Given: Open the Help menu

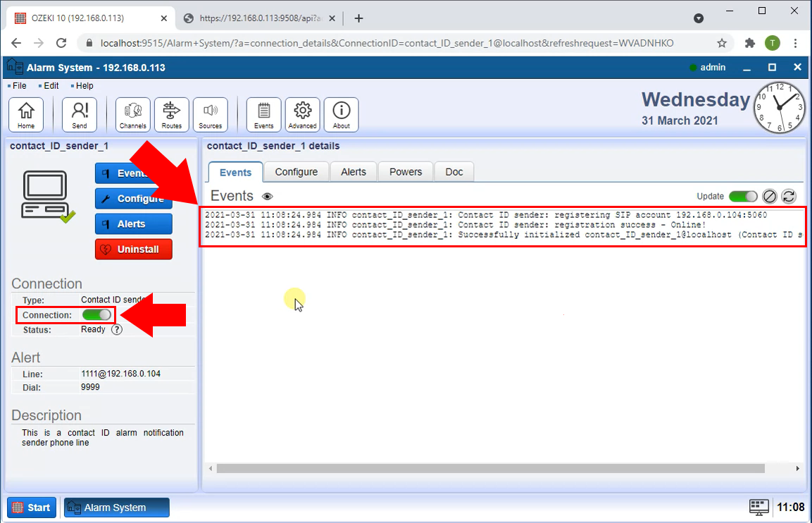Looking at the screenshot, I should coord(85,85).
